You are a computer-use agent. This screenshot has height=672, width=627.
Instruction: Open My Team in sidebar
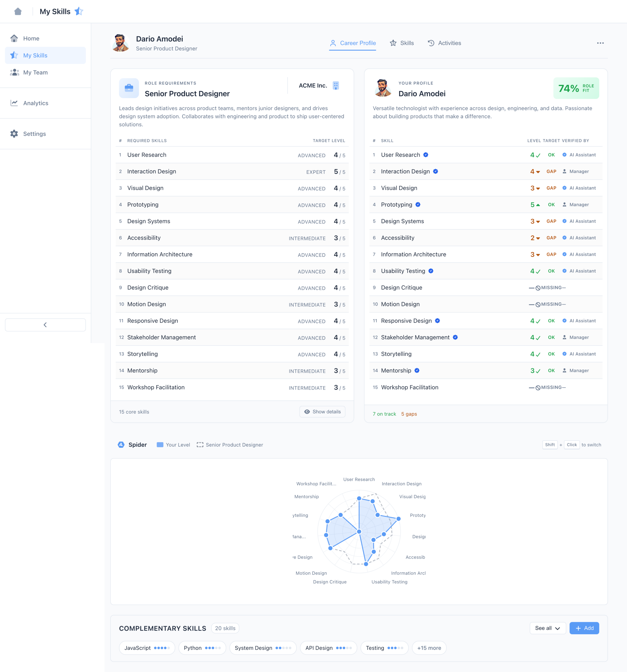pos(45,72)
